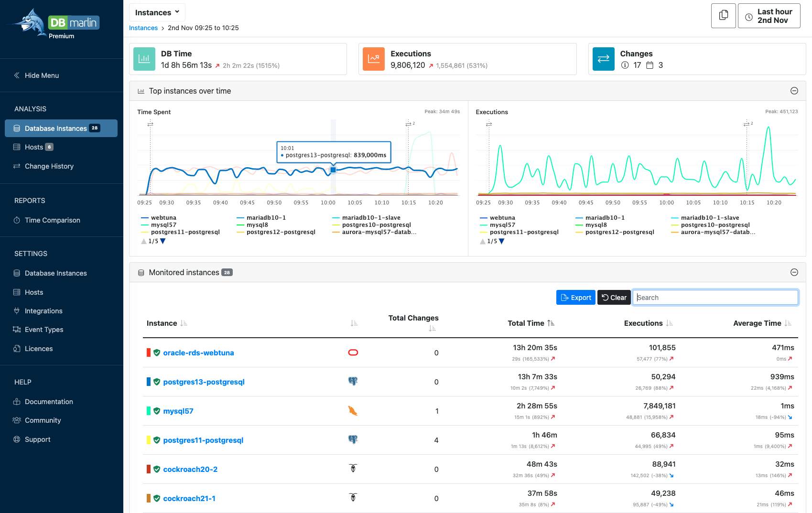Toggle mysql57 series in Time Spent legend

[159, 225]
